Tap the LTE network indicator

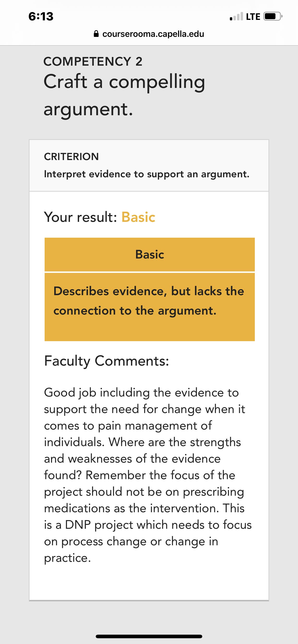(253, 17)
